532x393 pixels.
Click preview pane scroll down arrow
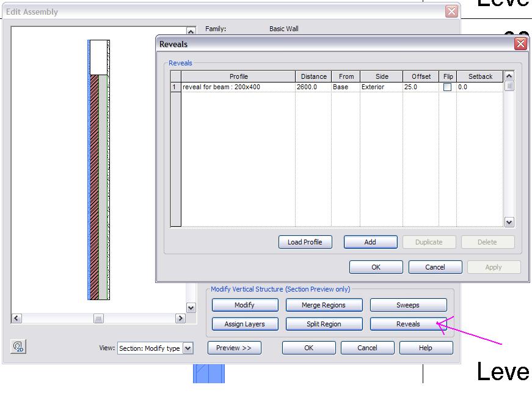tap(191, 308)
